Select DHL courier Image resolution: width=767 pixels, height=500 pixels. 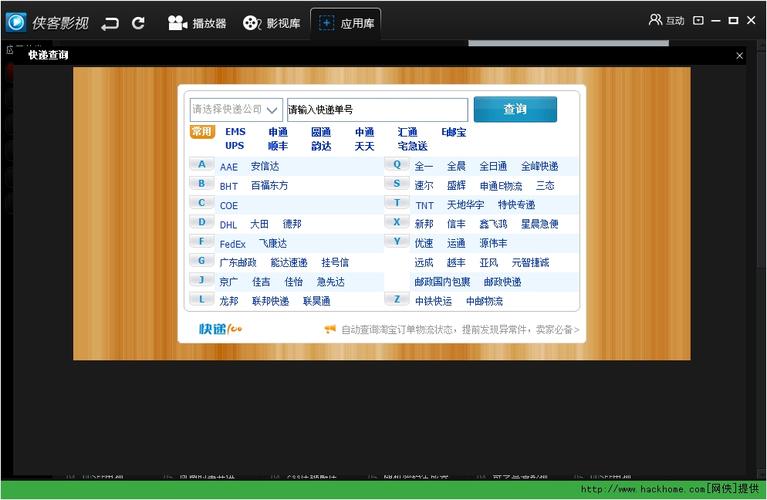point(228,225)
